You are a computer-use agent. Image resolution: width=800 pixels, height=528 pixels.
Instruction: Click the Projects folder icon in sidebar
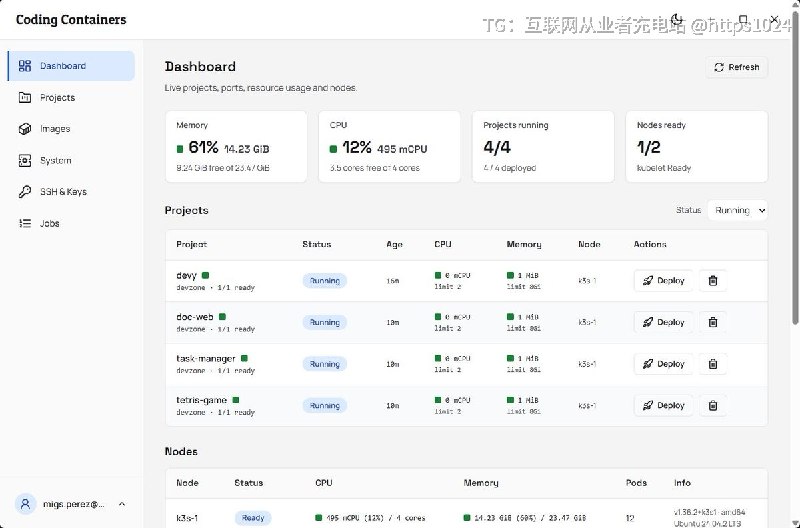click(24, 97)
